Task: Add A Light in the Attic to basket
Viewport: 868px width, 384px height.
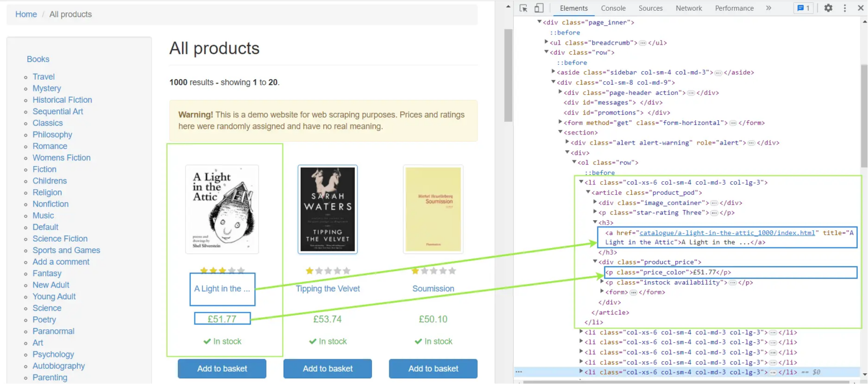Action: point(222,369)
